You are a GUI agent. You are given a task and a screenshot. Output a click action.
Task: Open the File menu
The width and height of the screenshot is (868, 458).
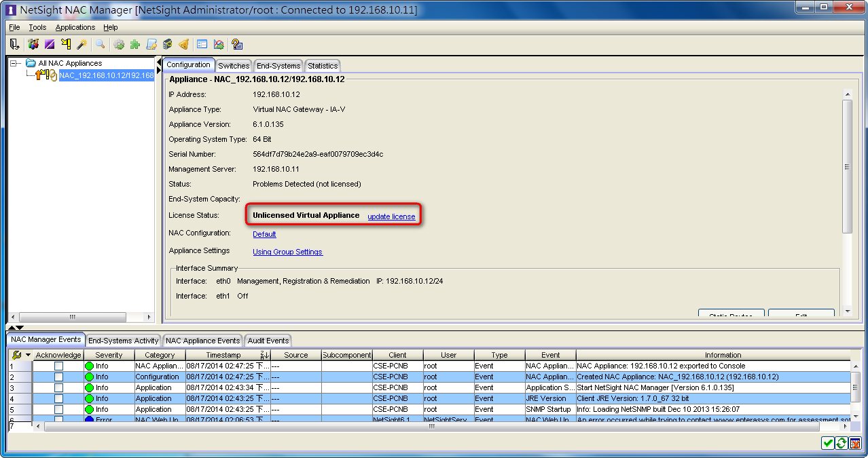14,27
